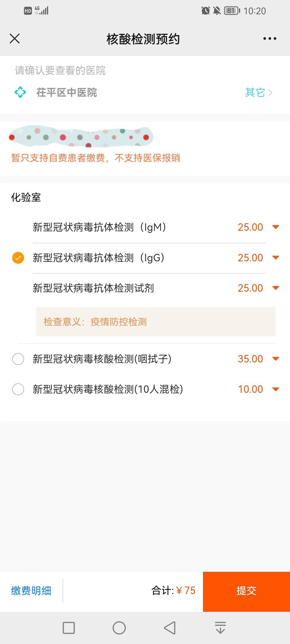Tap the hide navigation bar arrow icon

point(220,628)
